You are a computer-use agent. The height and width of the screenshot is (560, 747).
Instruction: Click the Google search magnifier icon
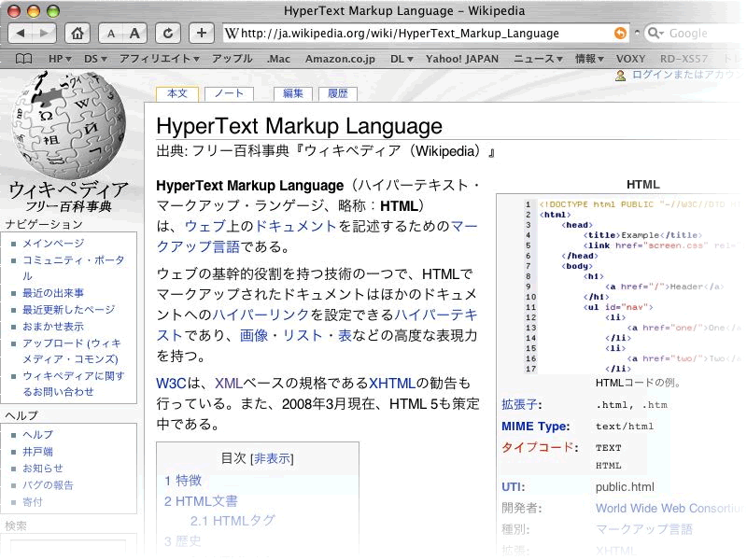point(655,33)
